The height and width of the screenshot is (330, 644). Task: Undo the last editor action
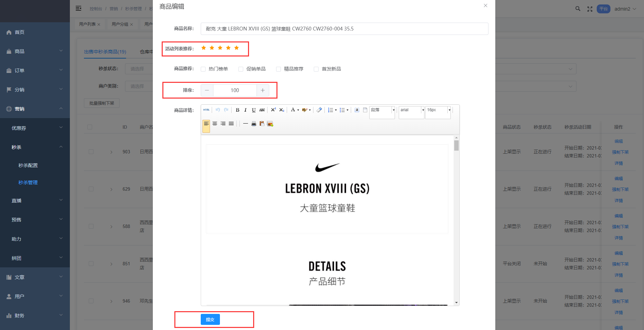(218, 110)
